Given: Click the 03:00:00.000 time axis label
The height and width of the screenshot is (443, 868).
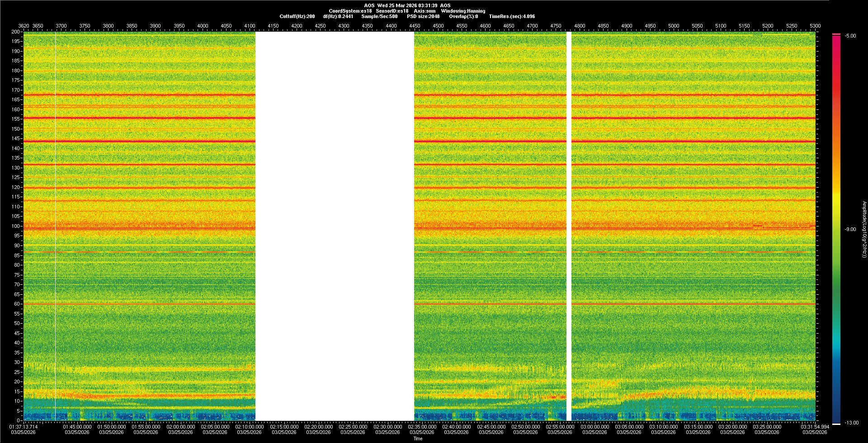Looking at the screenshot, I should [x=594, y=427].
